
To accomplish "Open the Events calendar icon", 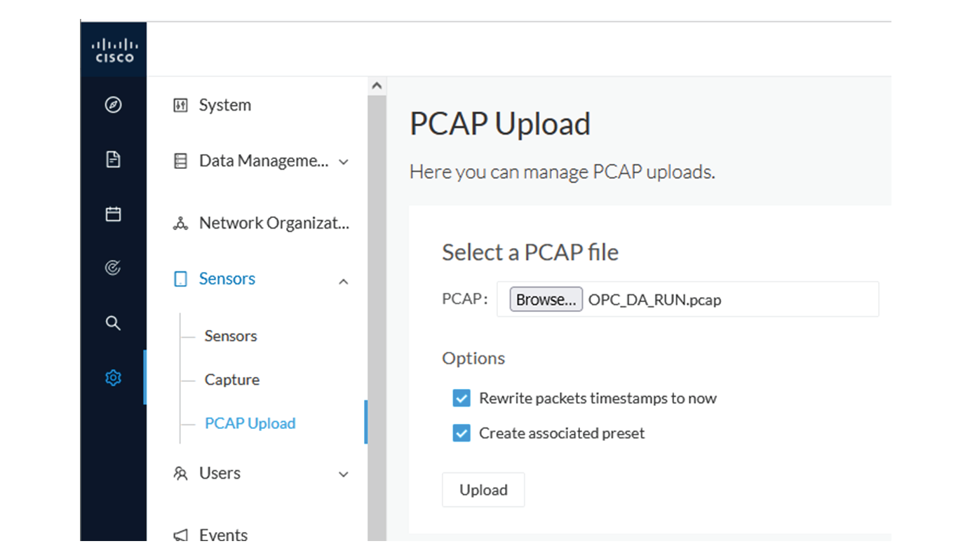I will tap(113, 214).
